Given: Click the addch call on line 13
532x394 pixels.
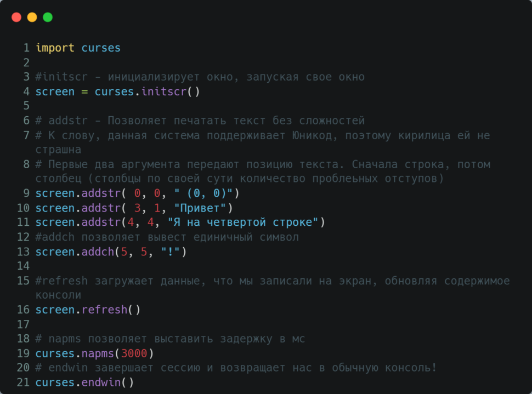Looking at the screenshot, I should 98,252.
